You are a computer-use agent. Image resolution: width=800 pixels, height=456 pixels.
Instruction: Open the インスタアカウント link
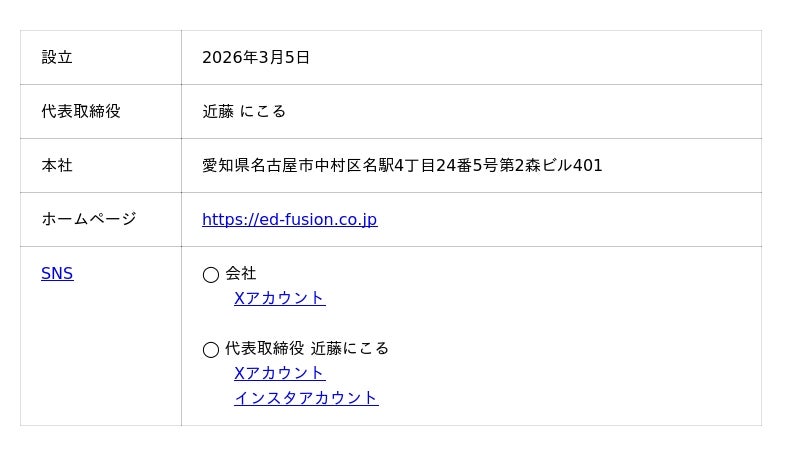[306, 398]
